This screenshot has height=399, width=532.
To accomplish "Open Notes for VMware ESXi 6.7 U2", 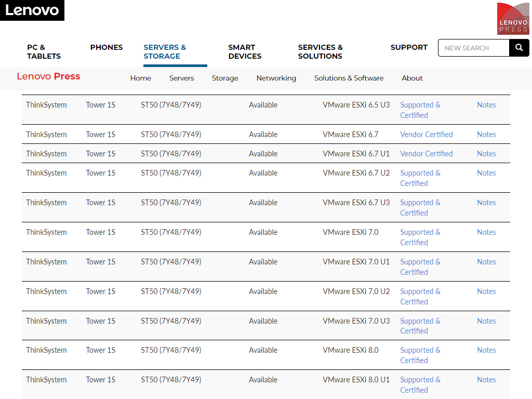I will 486,173.
